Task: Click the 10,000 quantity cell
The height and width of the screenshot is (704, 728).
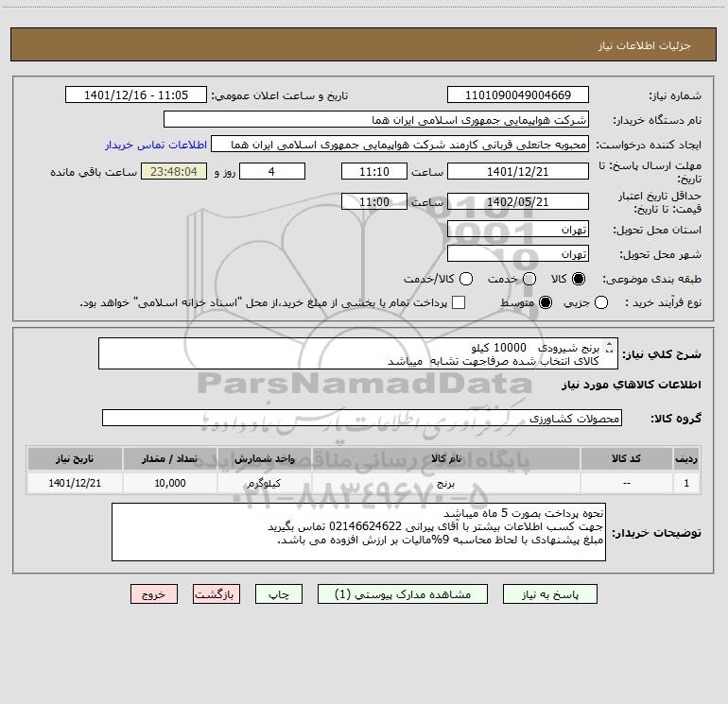Action: pos(169,483)
